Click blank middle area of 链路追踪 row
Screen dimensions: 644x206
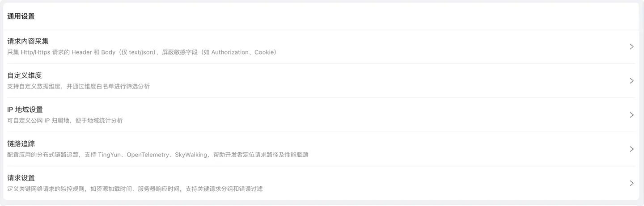coord(447,149)
